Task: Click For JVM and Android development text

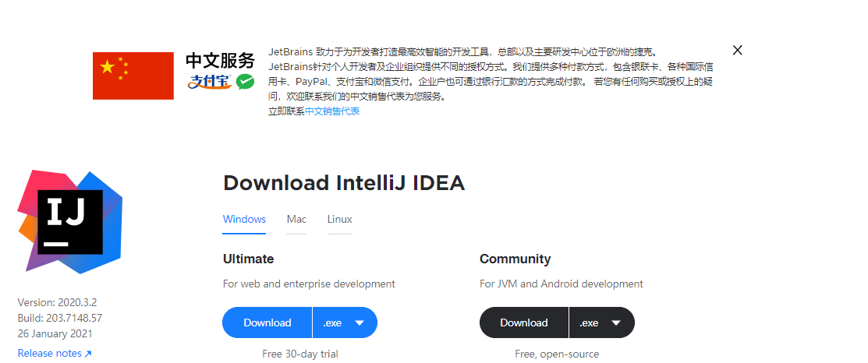Action: (x=562, y=284)
